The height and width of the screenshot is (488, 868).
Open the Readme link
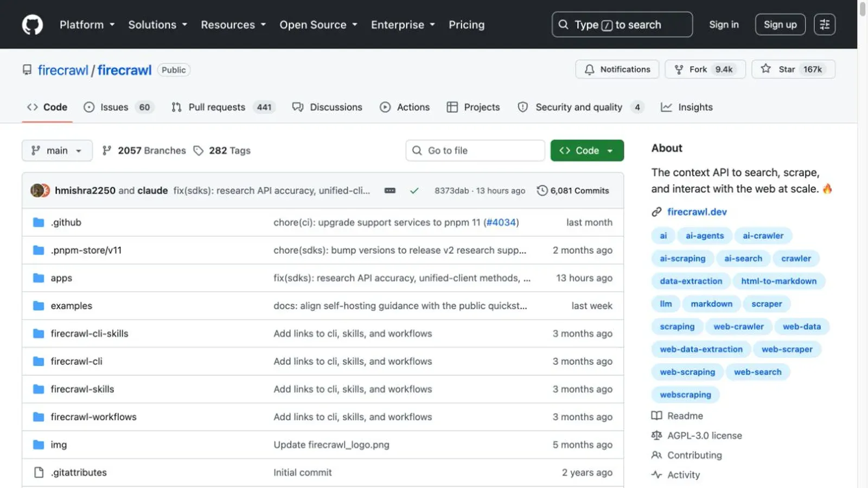click(678, 416)
